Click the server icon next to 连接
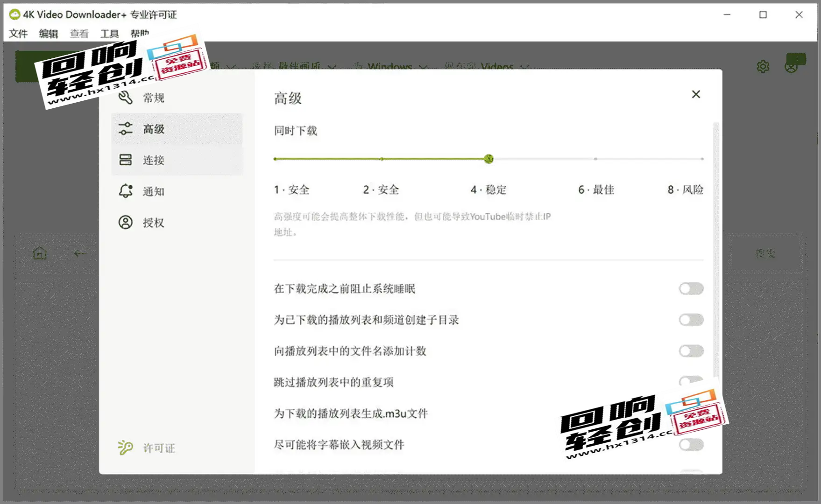Viewport: 821px width, 504px height. click(x=126, y=160)
